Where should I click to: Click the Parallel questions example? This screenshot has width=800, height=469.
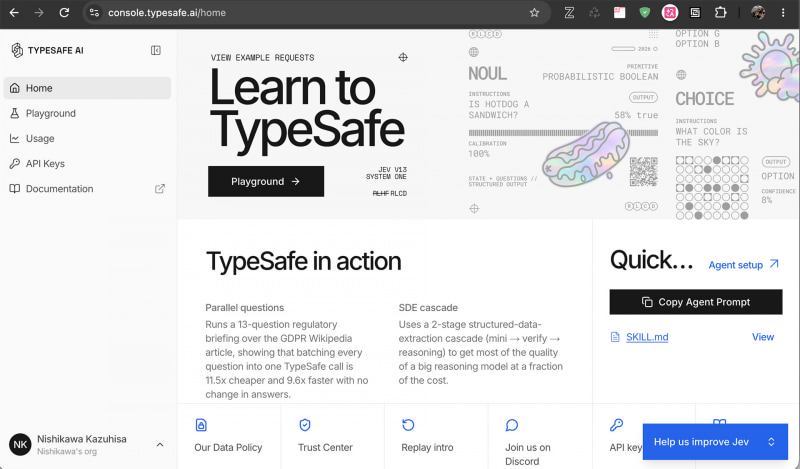point(287,351)
